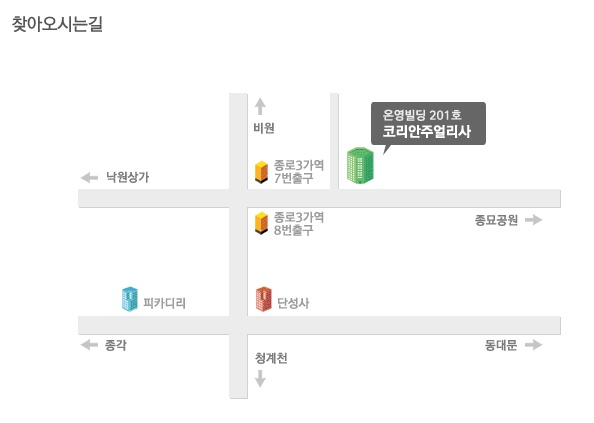Click the 피카디리 text label

click(164, 303)
